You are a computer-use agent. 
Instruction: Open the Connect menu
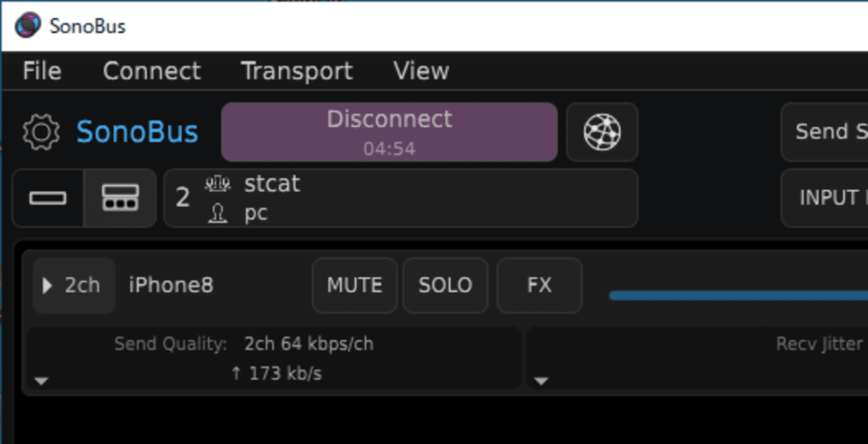pos(151,71)
